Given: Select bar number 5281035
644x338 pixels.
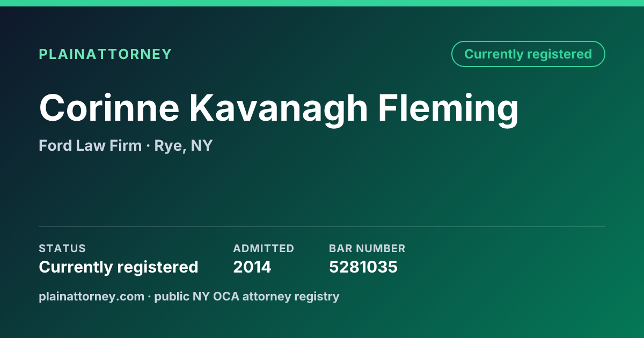Looking at the screenshot, I should (x=363, y=267).
